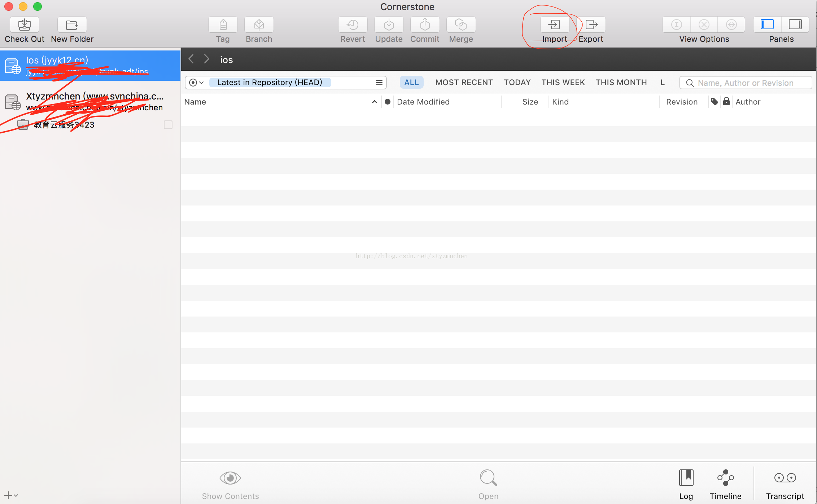Viewport: 817px width, 504px height.
Task: Click the status dot column header
Action: pos(388,102)
